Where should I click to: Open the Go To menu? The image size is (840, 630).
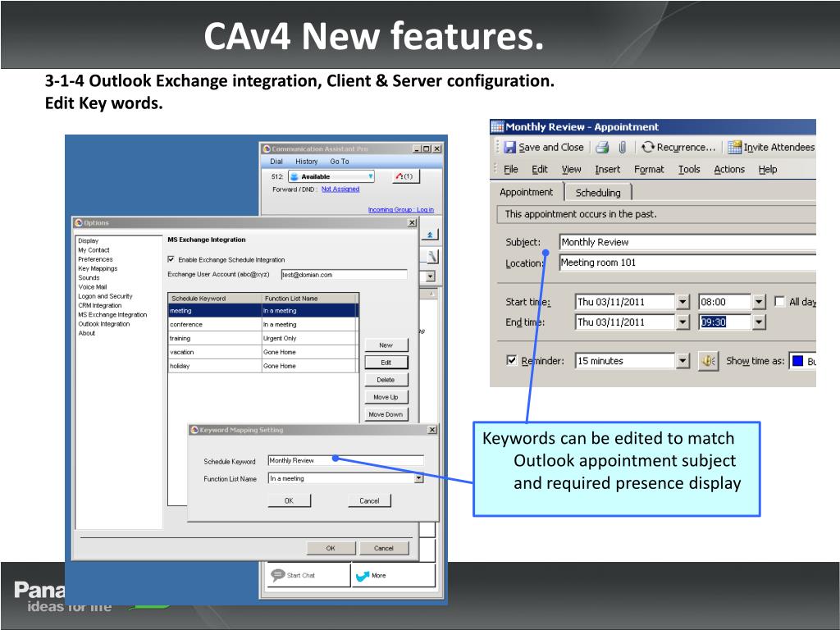339,162
